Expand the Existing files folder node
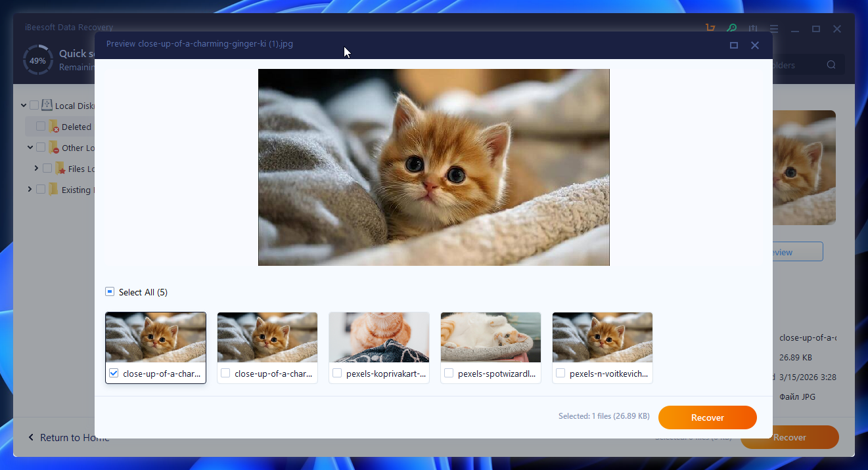The height and width of the screenshot is (470, 868). tap(30, 190)
